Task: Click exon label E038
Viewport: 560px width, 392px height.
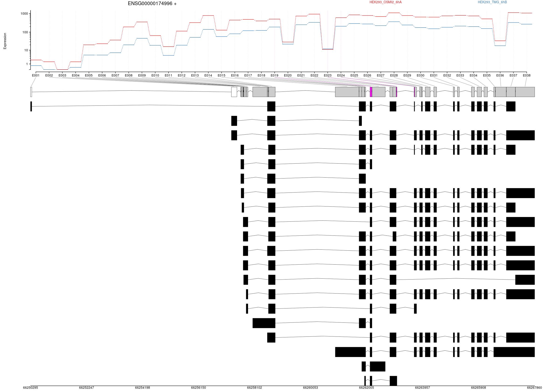Action: point(527,75)
